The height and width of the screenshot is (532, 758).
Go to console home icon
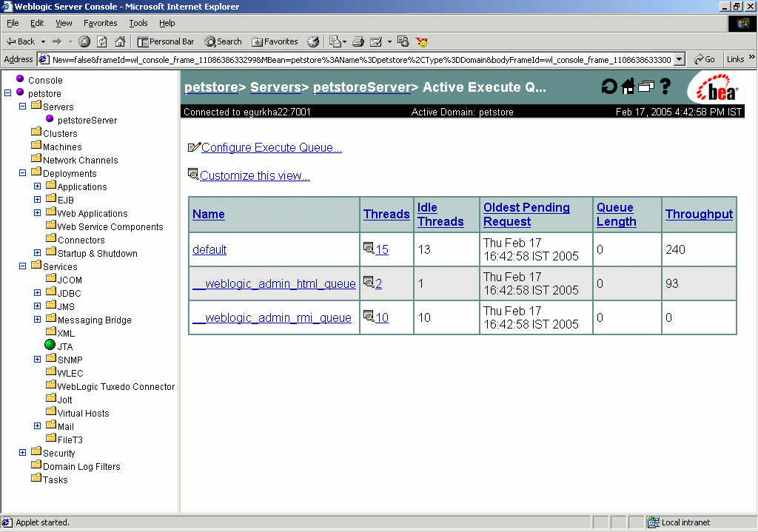click(628, 87)
